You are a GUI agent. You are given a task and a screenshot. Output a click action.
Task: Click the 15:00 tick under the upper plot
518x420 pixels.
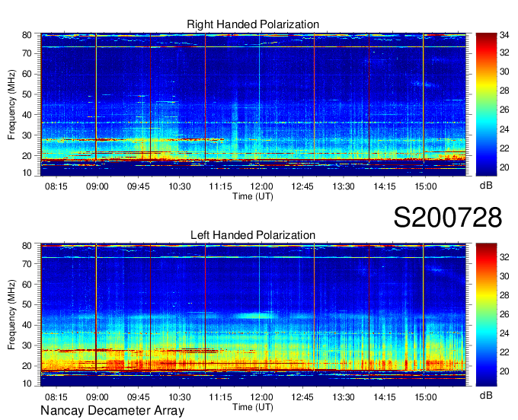point(426,186)
